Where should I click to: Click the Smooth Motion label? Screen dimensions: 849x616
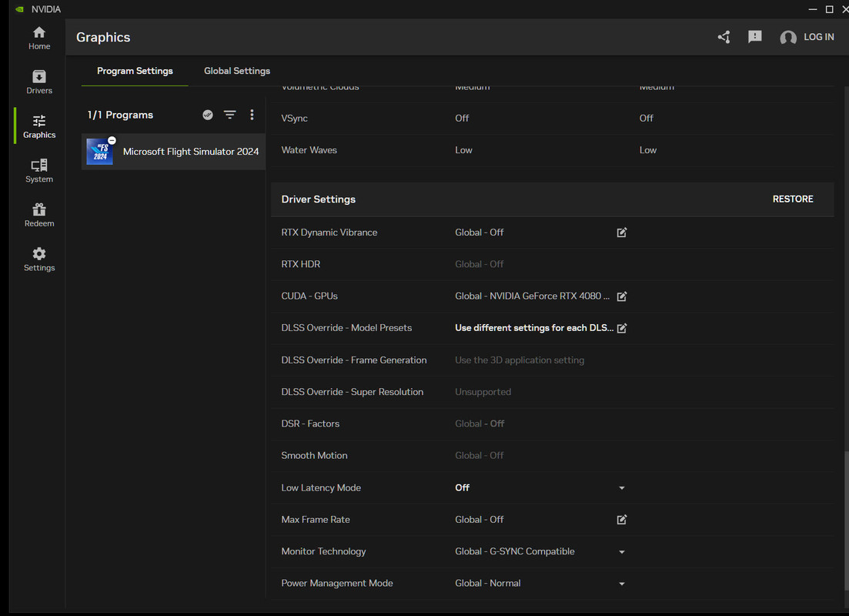314,456
